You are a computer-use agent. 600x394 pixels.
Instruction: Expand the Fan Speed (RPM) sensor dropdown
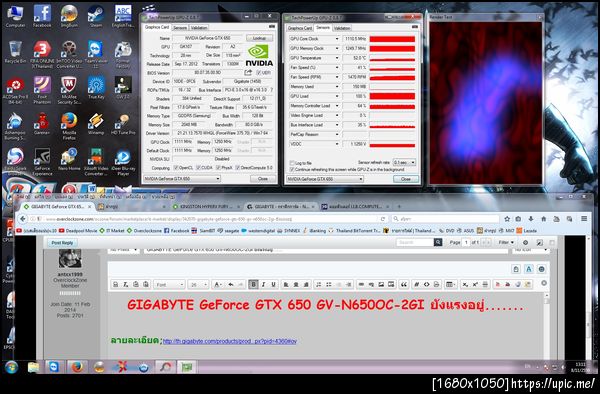tap(337, 77)
